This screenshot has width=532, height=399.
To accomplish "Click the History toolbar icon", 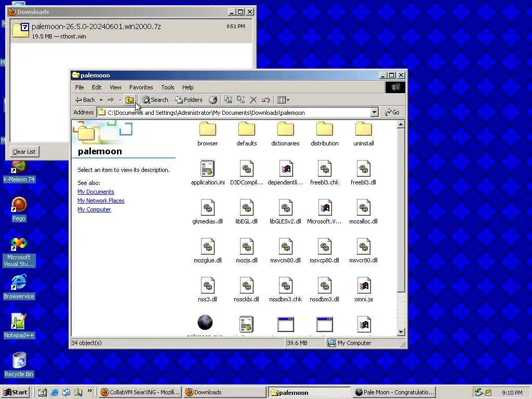I will coord(213,100).
